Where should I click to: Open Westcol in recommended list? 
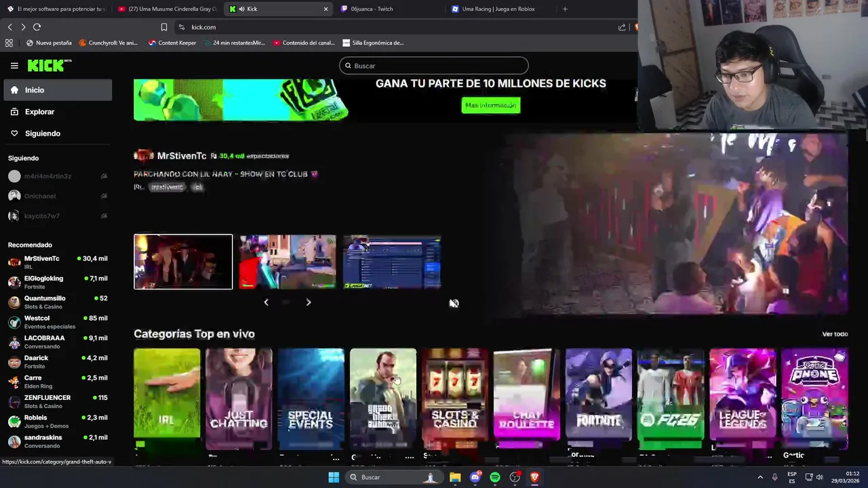pos(58,322)
